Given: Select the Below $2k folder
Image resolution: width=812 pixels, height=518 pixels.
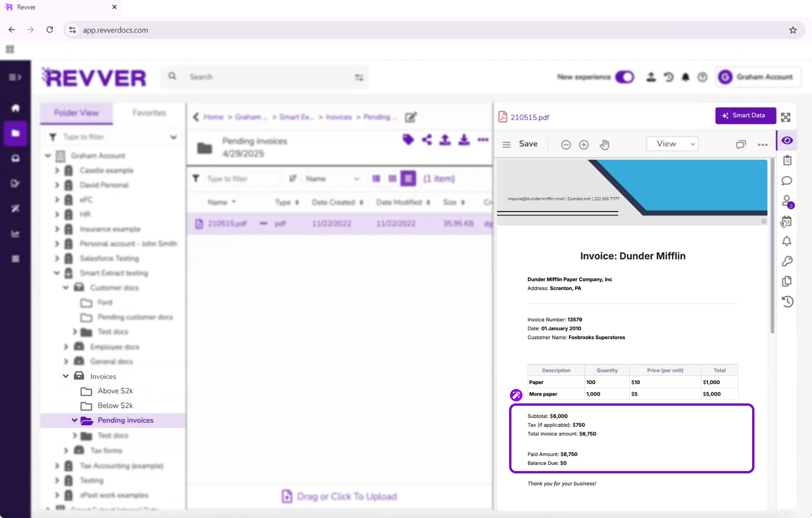Looking at the screenshot, I should pos(115,406).
